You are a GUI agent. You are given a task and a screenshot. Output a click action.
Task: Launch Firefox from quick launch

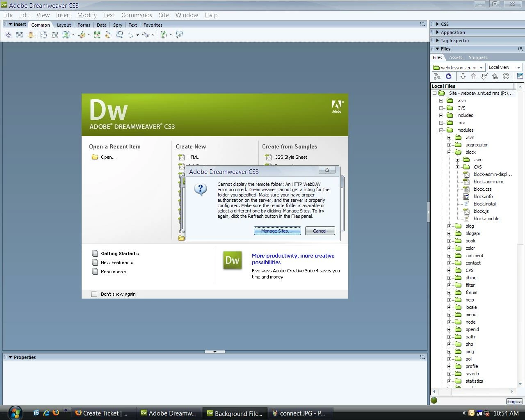point(56,413)
